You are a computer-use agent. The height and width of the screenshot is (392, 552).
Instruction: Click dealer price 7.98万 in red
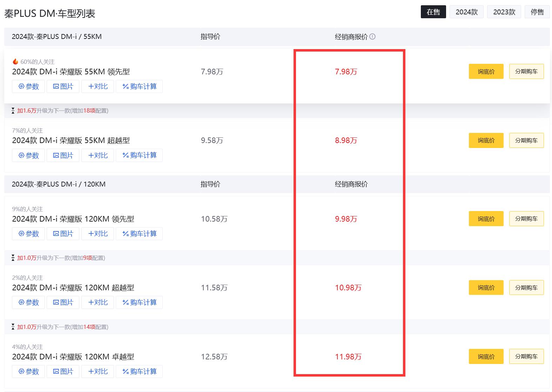tap(346, 72)
